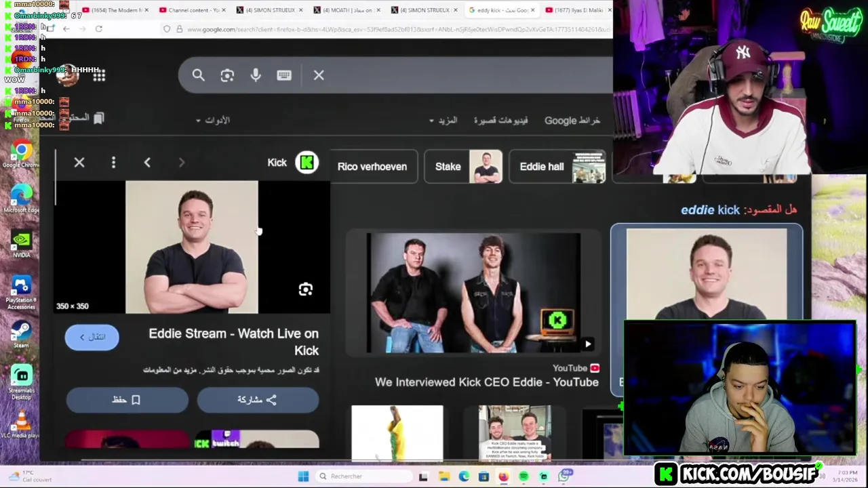This screenshot has width=868, height=488.
Task: Select the Eddie hall suggestion chip
Action: (556, 167)
